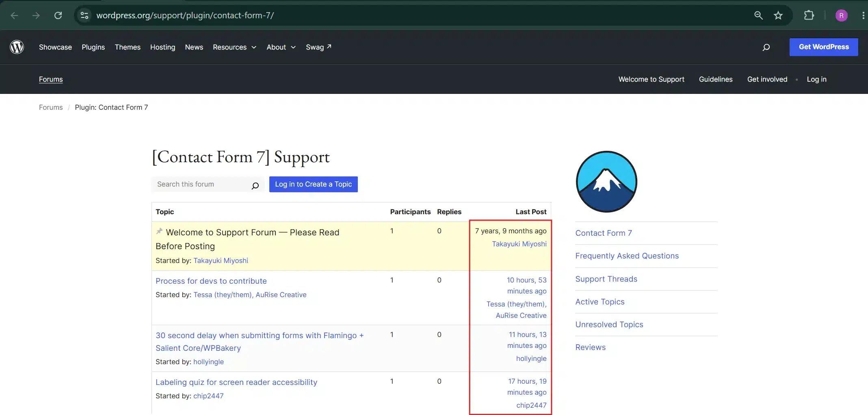Open Welcome to Support Forum topic
Screen dimensions: 868x415
click(x=248, y=239)
